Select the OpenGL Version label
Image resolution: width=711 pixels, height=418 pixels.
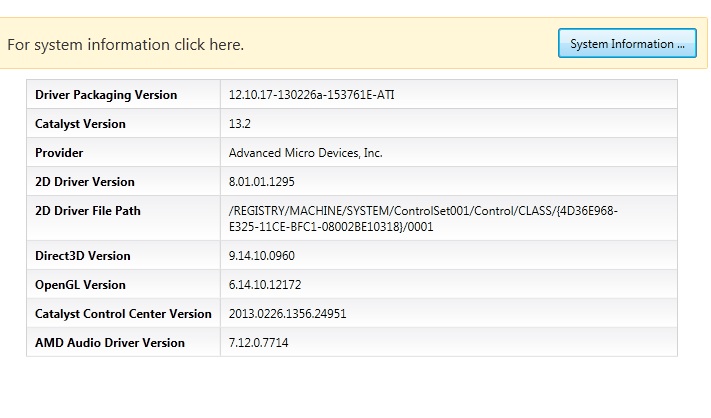point(80,285)
